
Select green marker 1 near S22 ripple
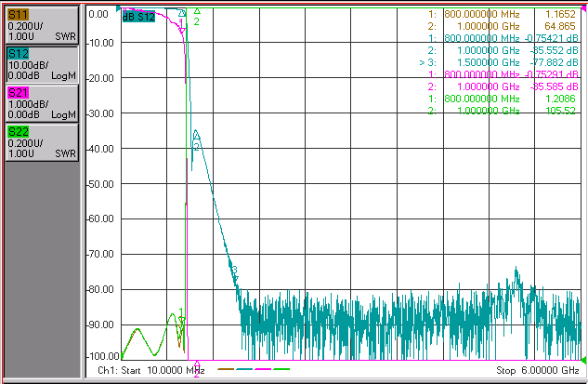pos(181,316)
